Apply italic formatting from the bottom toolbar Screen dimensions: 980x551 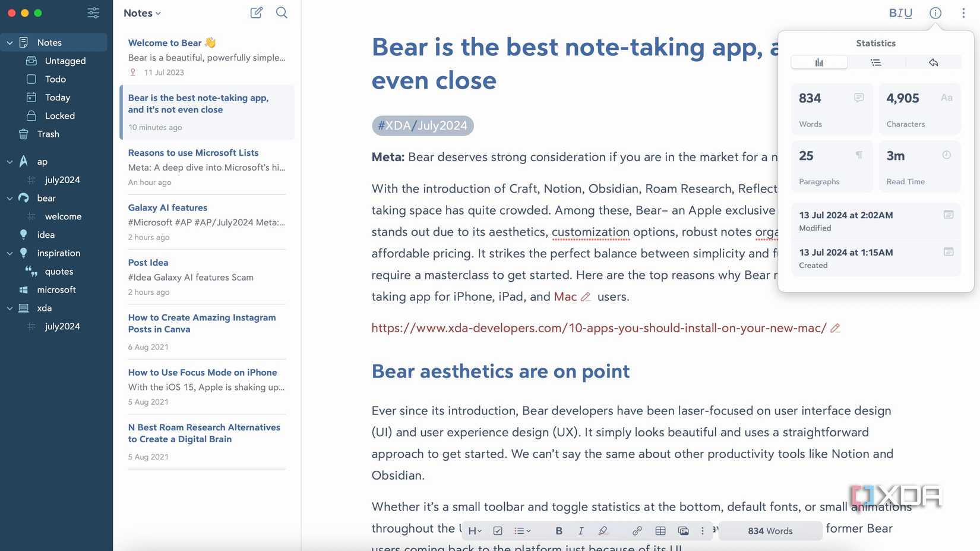580,530
